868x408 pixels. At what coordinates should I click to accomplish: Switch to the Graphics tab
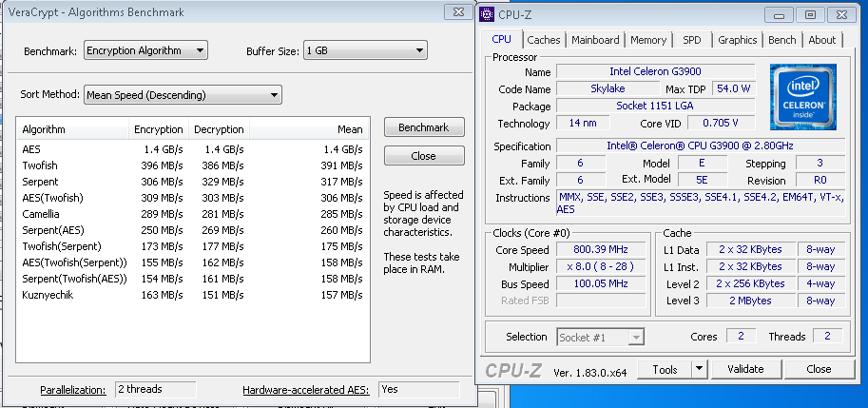pos(738,40)
